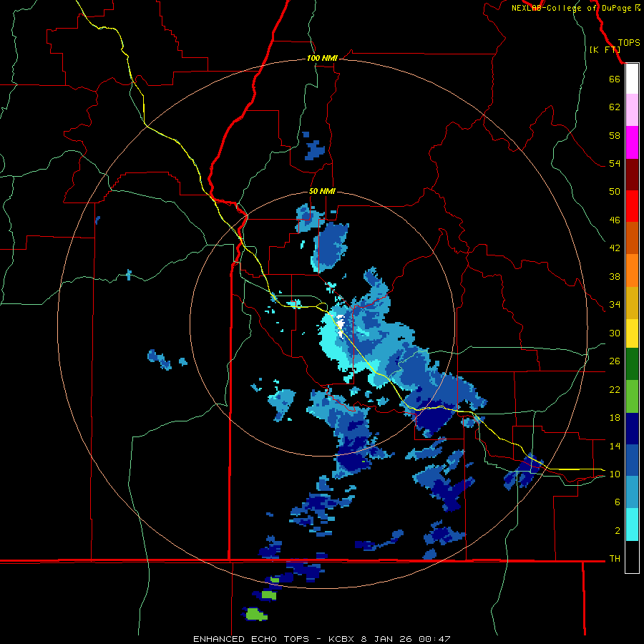This screenshot has width=644, height=644.
Task: Click the lowest light green echo blob
Action: point(256,615)
